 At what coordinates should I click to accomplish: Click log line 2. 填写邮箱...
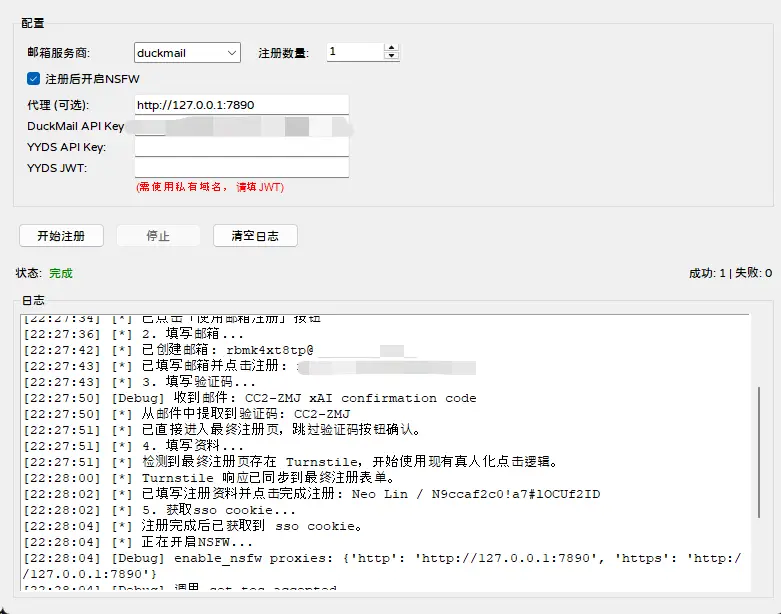(x=133, y=334)
